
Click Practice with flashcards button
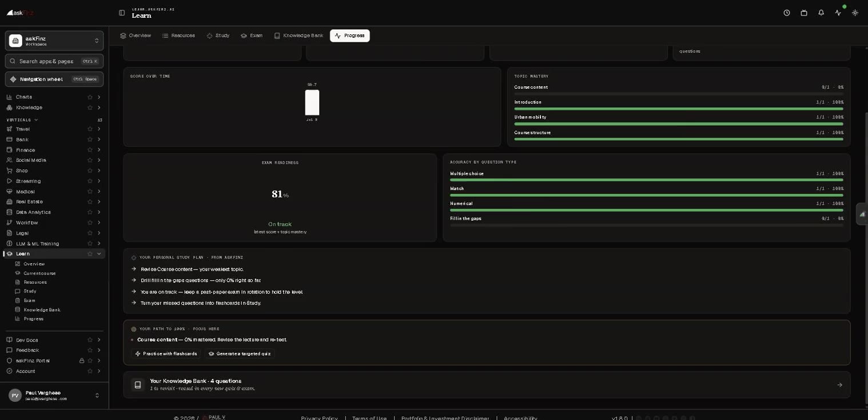(x=166, y=354)
